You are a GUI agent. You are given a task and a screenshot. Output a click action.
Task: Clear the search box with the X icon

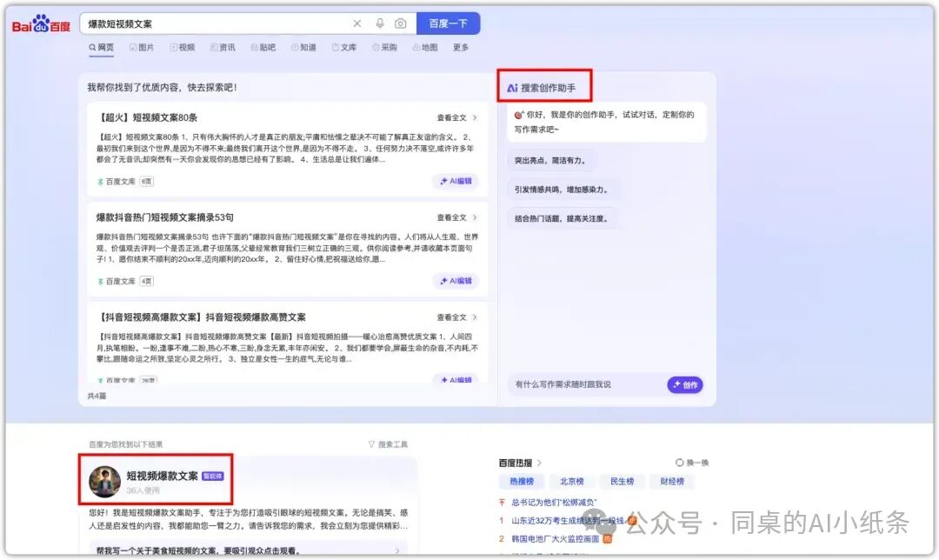click(357, 23)
